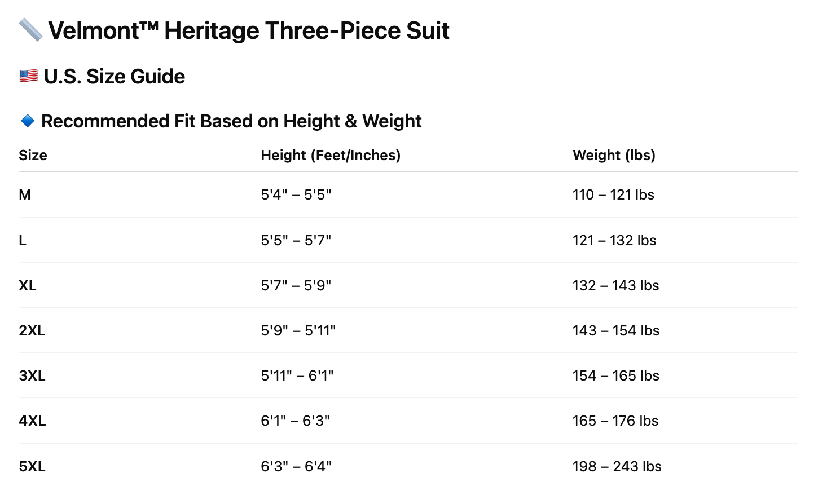Screen dimensions: 818x504
Task: Click the blue diamond icon
Action: [28, 121]
